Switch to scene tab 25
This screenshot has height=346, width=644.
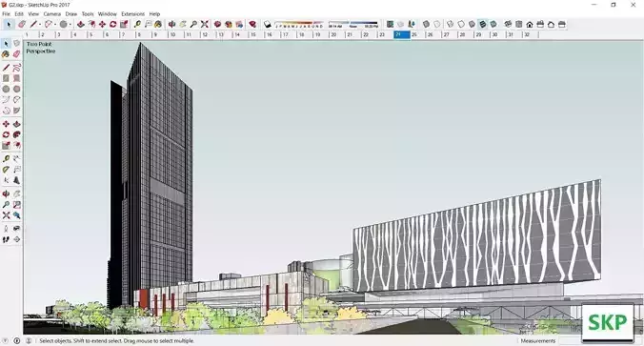pos(417,35)
